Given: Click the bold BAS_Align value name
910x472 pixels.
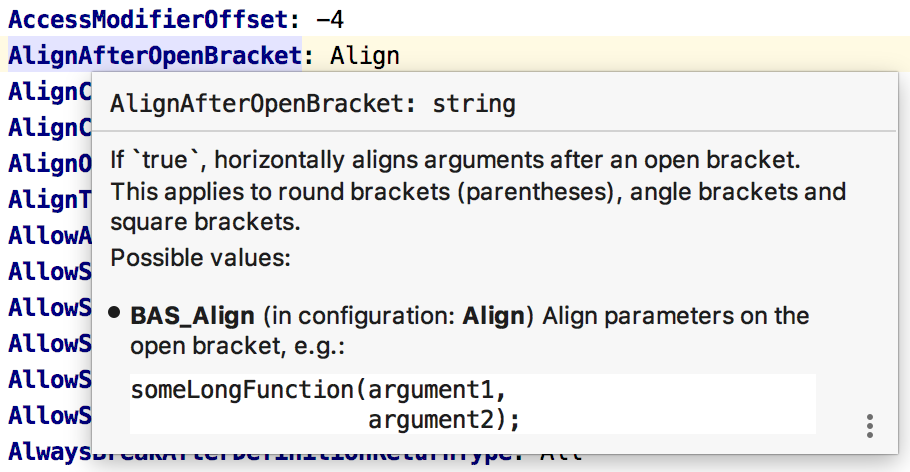Looking at the screenshot, I should point(193,316).
